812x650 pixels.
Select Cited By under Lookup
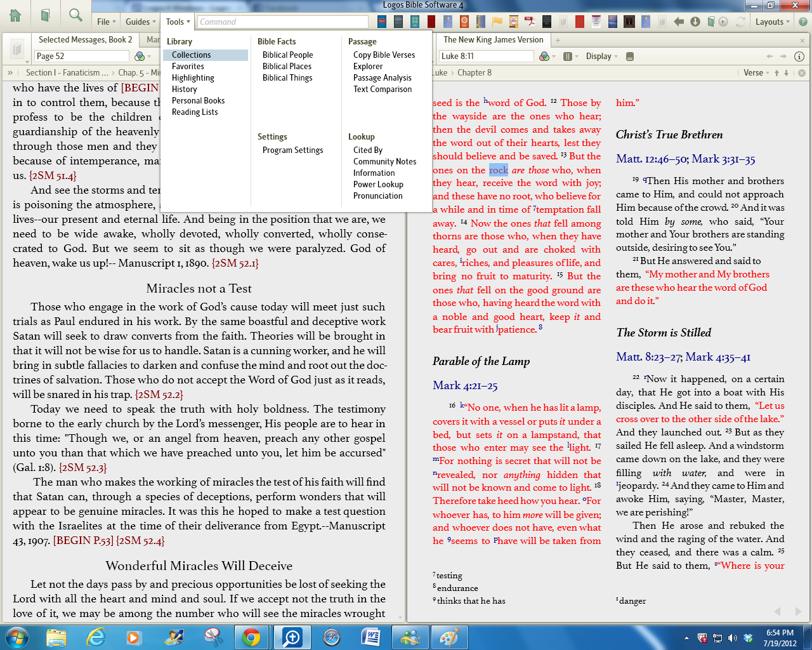point(368,150)
